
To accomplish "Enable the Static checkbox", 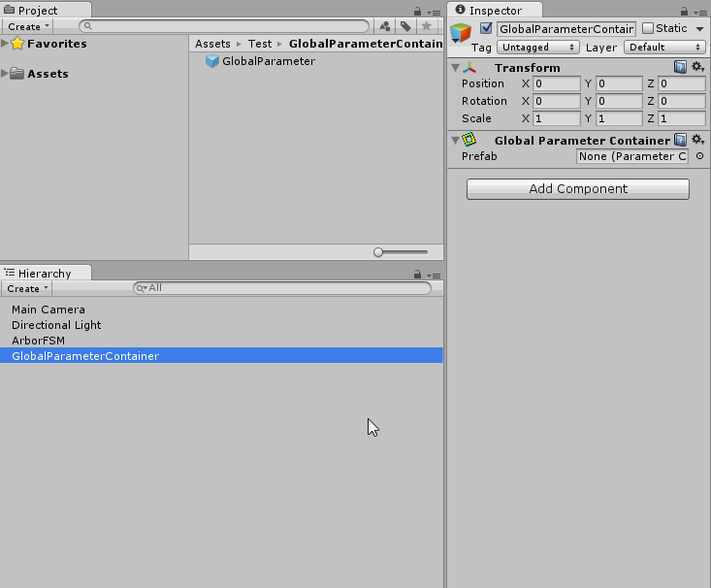I will click(648, 29).
